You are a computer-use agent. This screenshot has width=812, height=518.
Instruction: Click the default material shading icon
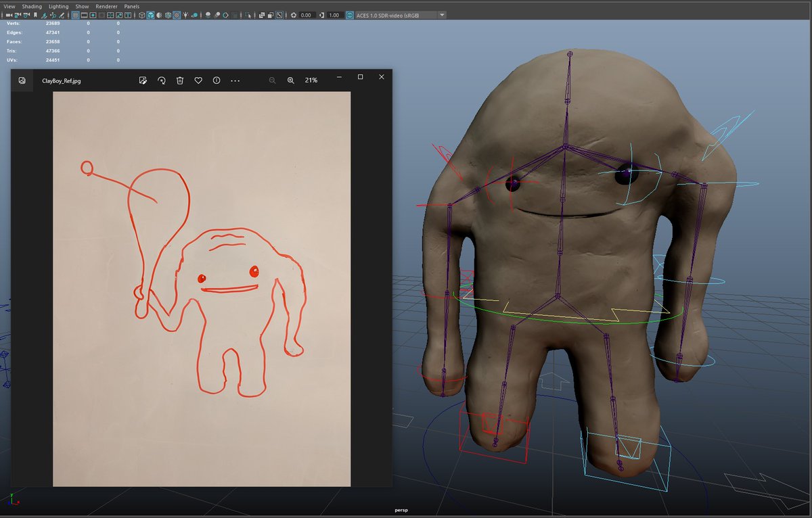click(x=159, y=15)
